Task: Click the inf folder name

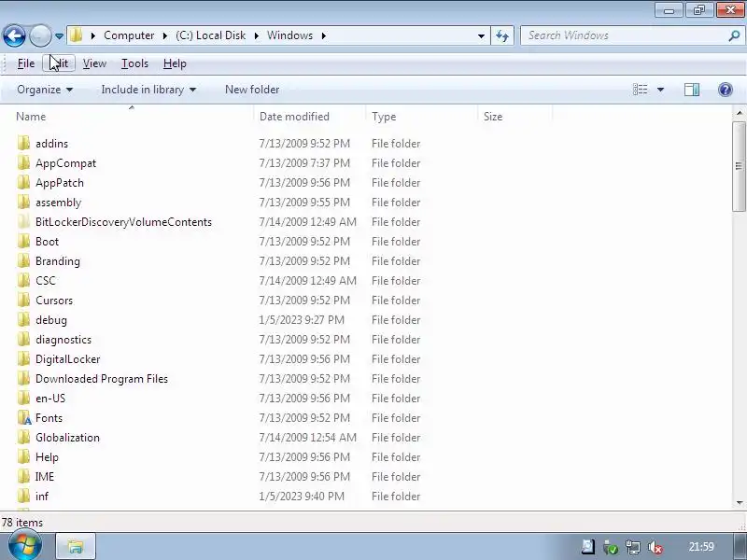Action: point(42,497)
